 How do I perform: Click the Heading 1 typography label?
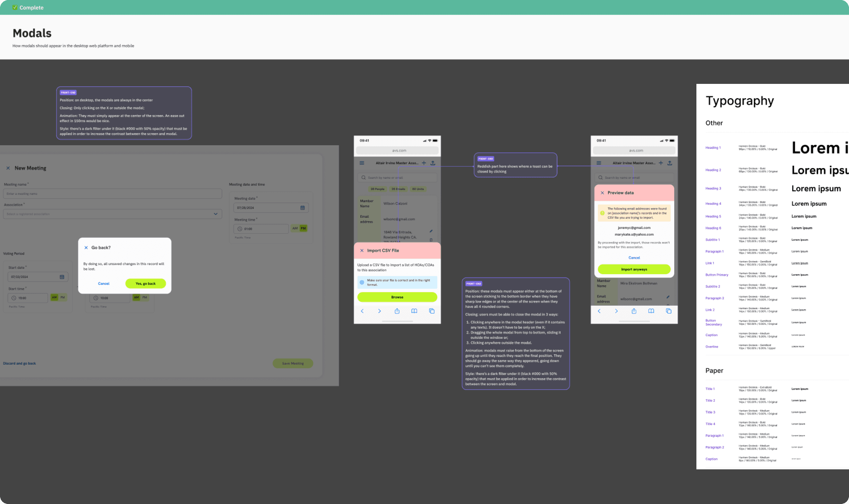[713, 148]
